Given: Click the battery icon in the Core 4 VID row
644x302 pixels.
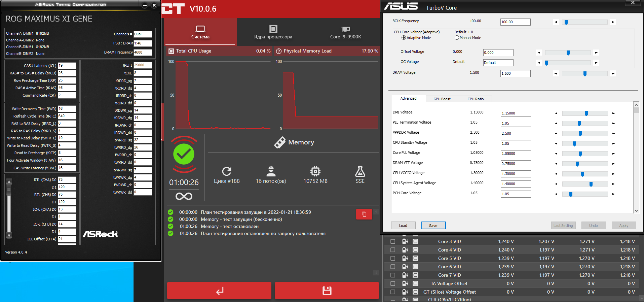Looking at the screenshot, I should tap(405, 250).
